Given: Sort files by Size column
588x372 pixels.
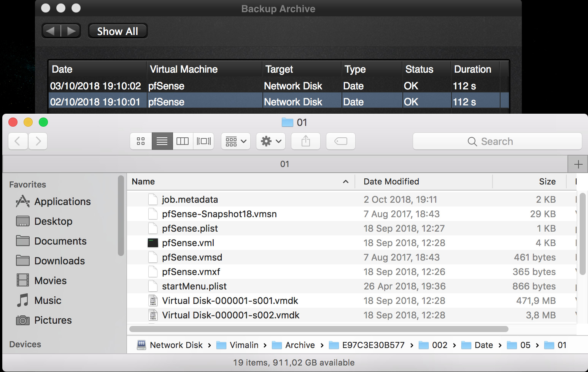Looking at the screenshot, I should coord(529,181).
